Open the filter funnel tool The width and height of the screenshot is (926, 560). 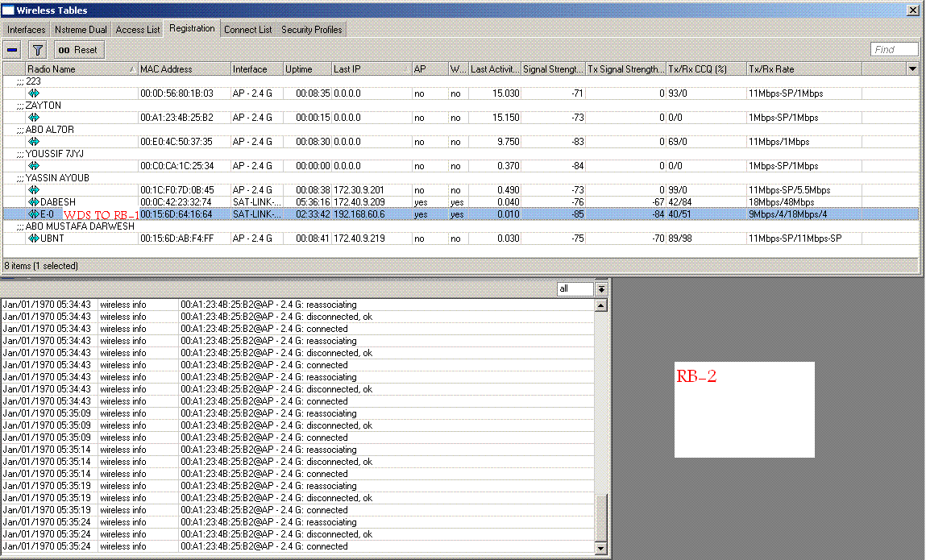37,50
